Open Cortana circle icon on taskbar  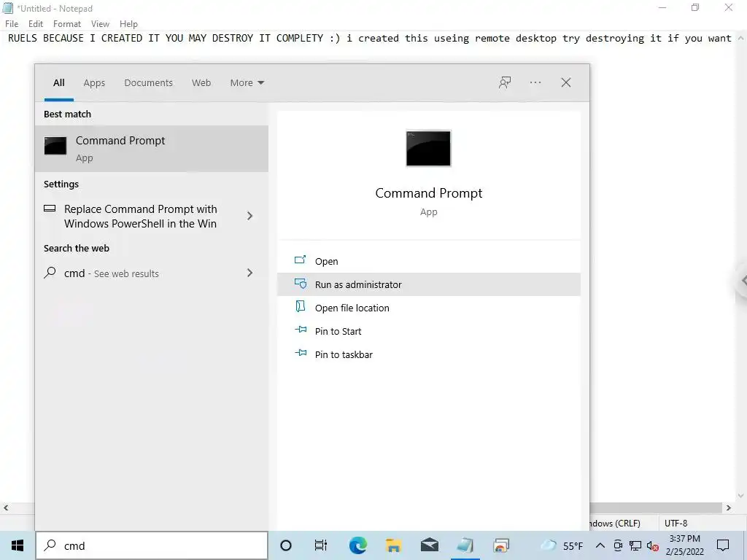pyautogui.click(x=286, y=545)
